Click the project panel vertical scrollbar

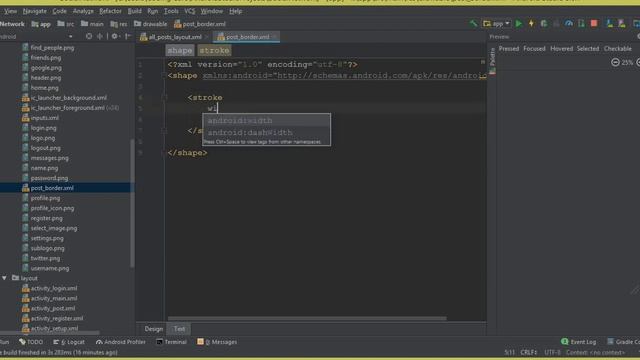(132, 203)
